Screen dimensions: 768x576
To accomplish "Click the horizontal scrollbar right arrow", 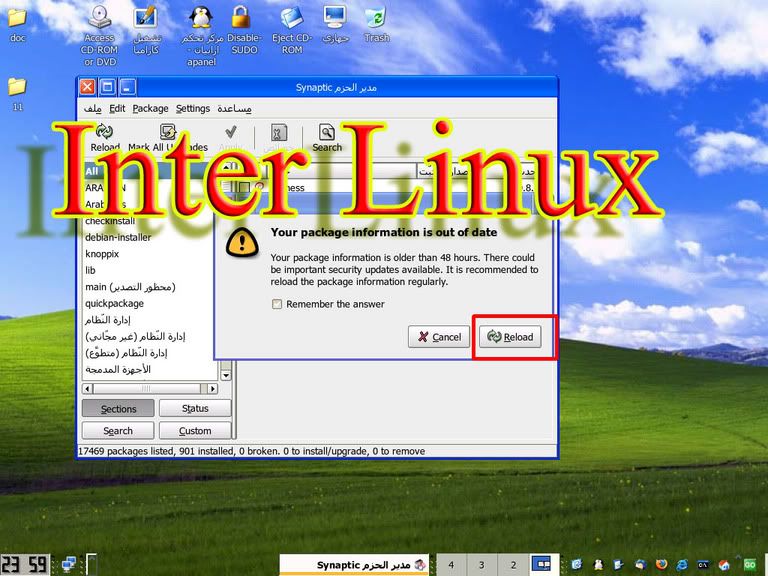I will click(212, 388).
